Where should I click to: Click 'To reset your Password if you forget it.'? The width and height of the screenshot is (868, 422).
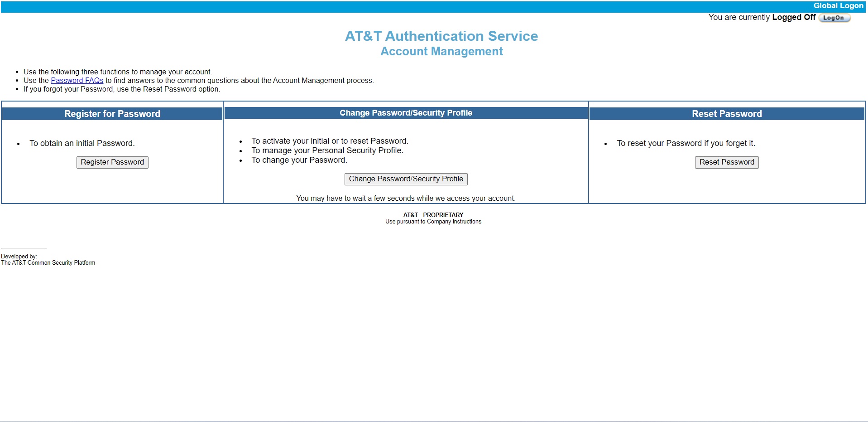click(686, 143)
